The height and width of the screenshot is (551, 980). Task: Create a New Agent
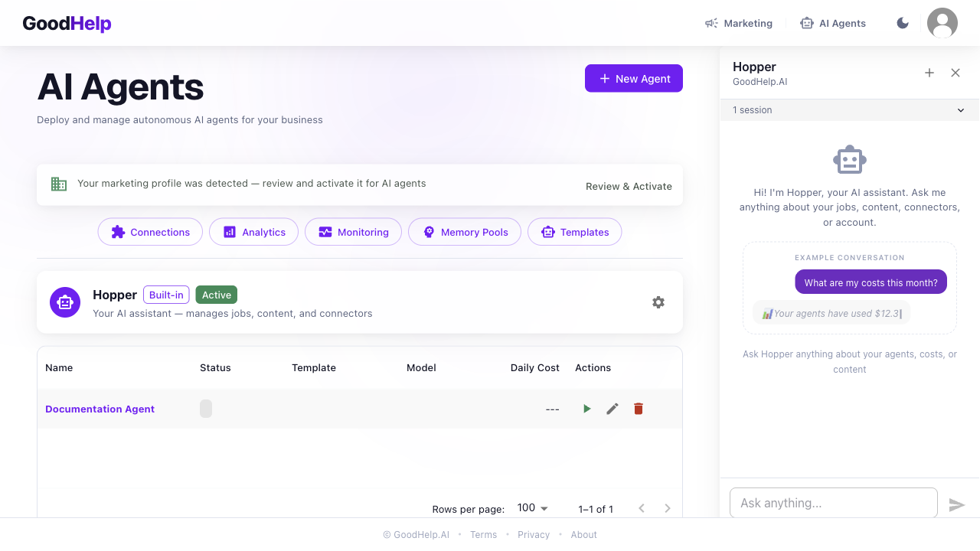click(634, 78)
